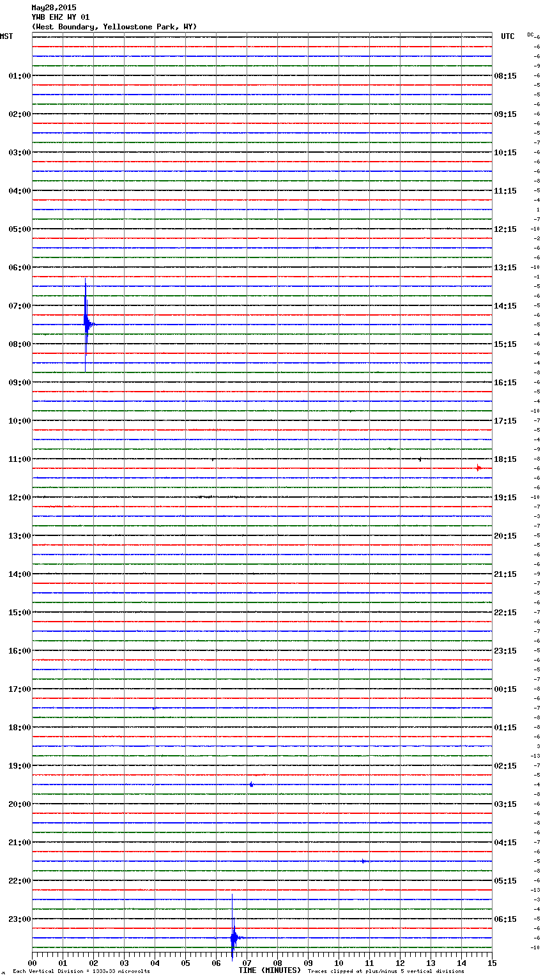Image resolution: width=543 pixels, height=980 pixels.
Task: Click the MST timezone label
Action: pos(6,36)
